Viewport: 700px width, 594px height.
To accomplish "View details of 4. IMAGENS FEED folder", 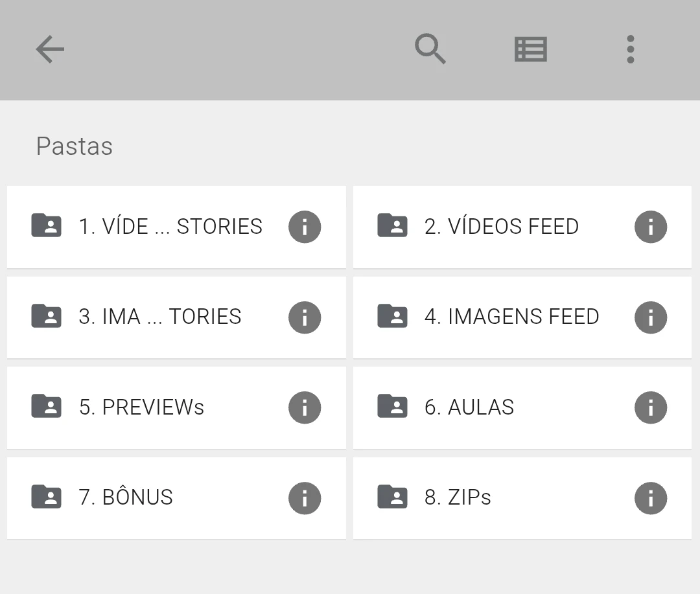I will pos(651,317).
